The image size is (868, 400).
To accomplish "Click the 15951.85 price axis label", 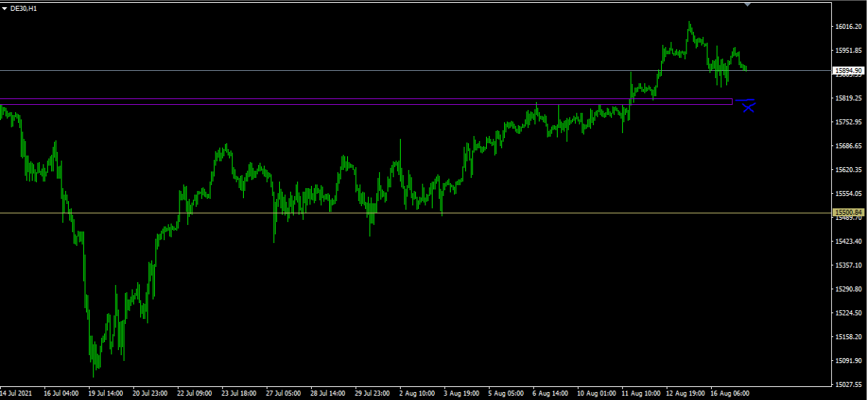I will (848, 51).
